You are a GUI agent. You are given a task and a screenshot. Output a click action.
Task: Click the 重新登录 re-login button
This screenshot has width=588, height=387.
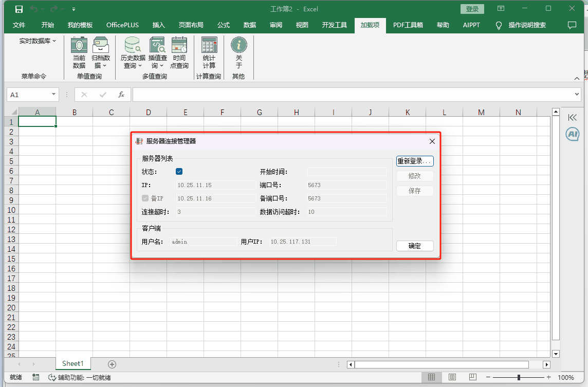tap(415, 161)
